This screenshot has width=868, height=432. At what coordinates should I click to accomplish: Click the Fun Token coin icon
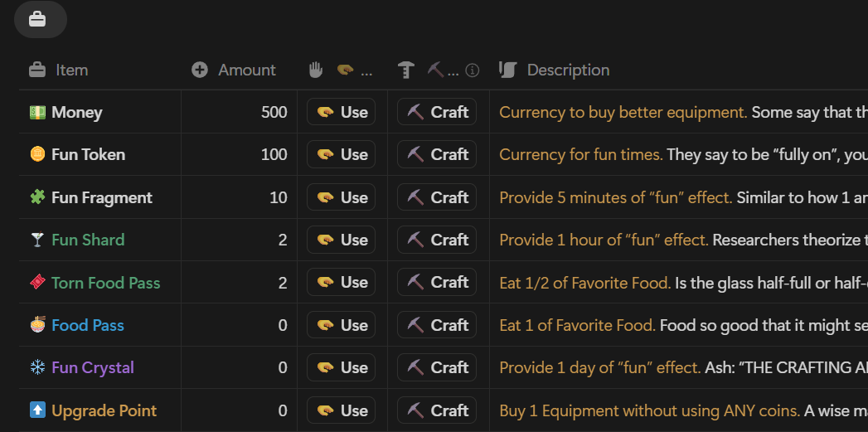tap(37, 154)
